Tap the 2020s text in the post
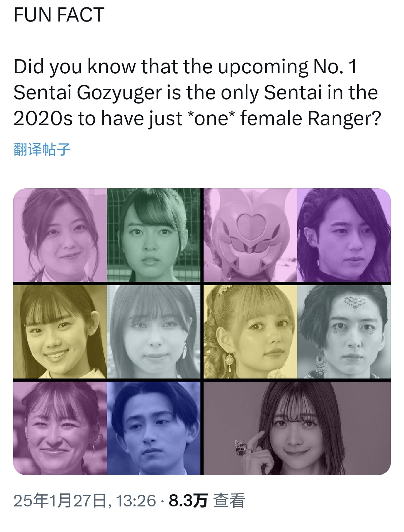The image size is (404, 532). [x=43, y=119]
